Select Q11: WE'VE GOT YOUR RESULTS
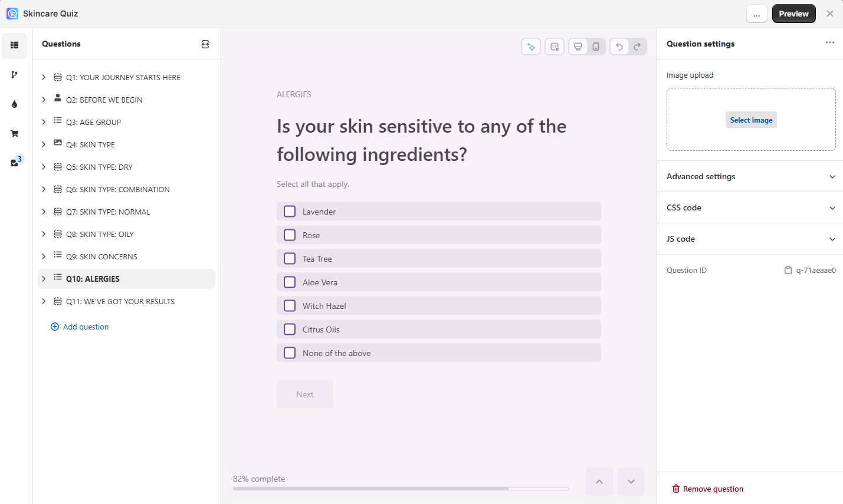The image size is (843, 504). tap(120, 301)
